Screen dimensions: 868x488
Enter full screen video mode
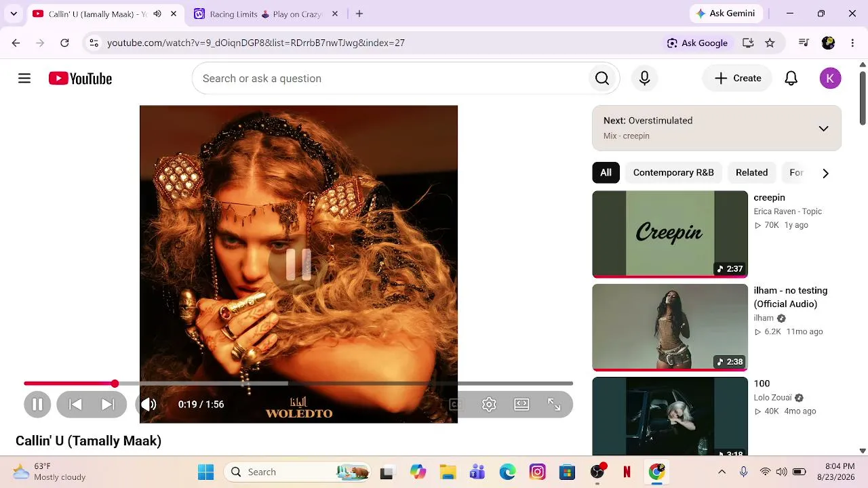pyautogui.click(x=554, y=405)
